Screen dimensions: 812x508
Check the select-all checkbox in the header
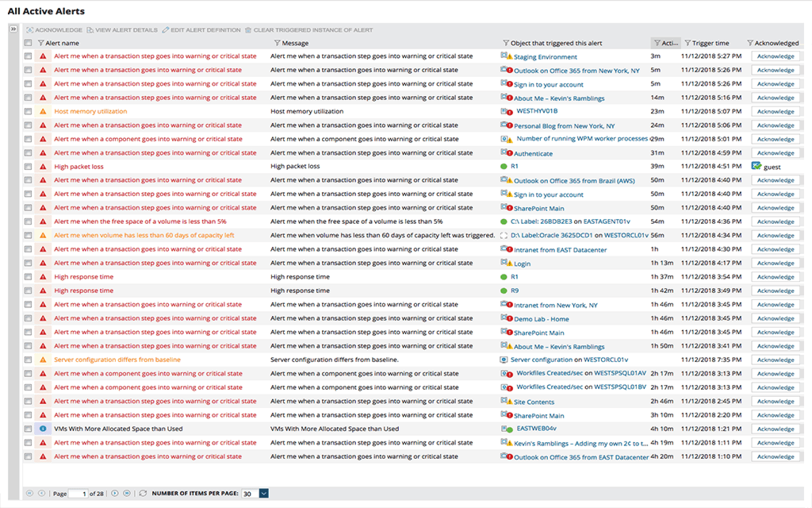click(29, 43)
